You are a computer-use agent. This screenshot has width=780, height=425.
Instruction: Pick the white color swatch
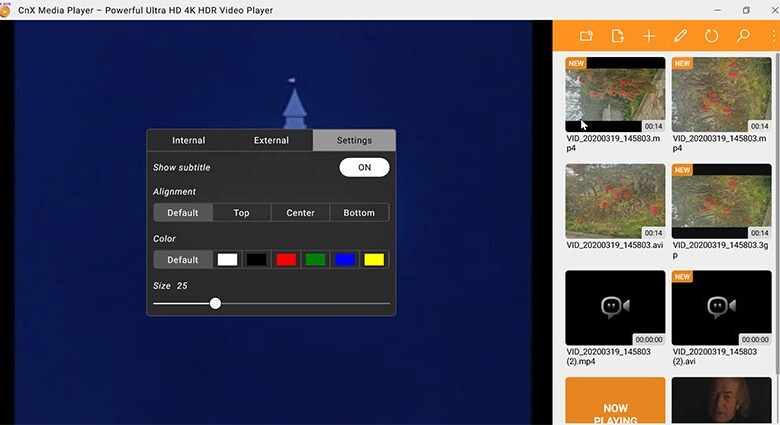click(x=227, y=260)
